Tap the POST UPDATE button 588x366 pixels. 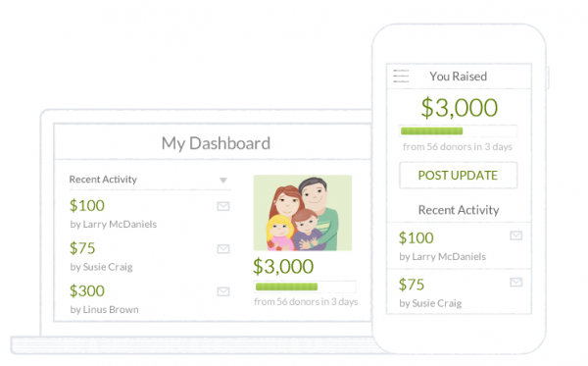point(459,176)
